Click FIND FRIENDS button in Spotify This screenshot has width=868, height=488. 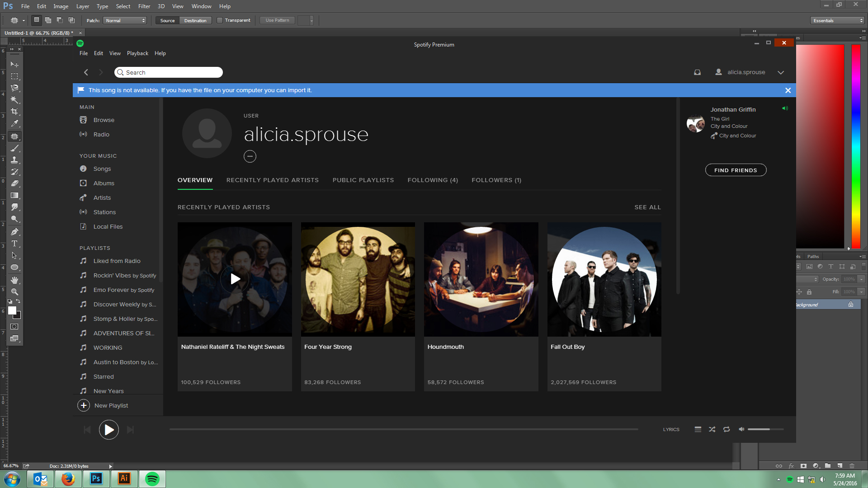736,170
